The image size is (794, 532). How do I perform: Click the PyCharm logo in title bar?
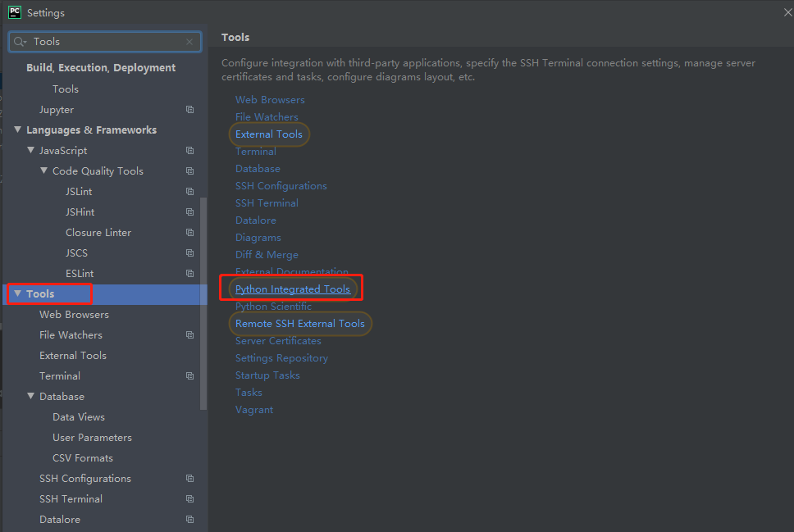[15, 12]
